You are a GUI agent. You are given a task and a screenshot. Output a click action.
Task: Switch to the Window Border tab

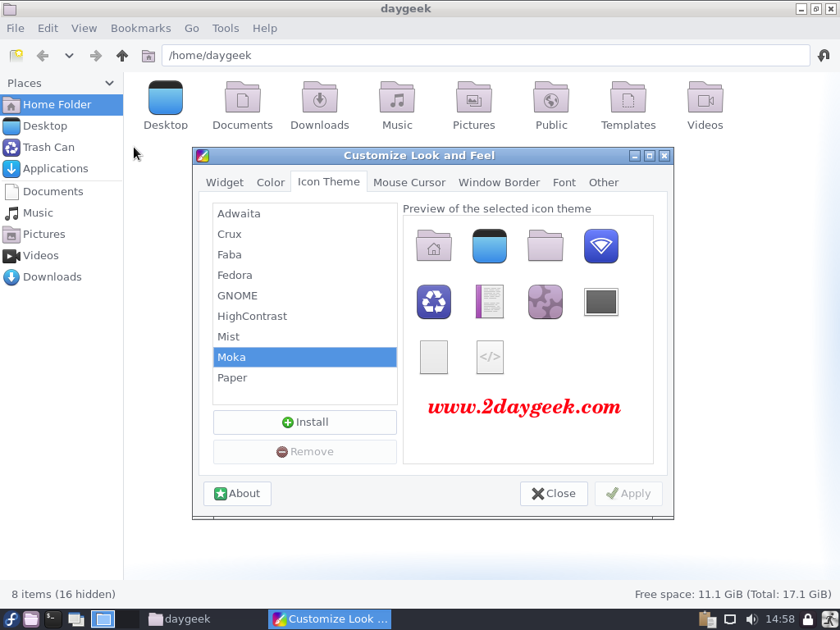click(x=499, y=182)
